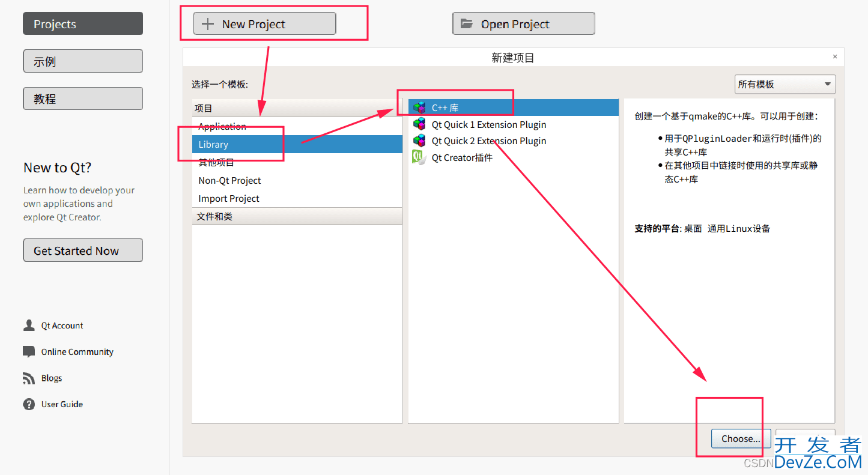Click the Choose... button
The image size is (868, 475).
pos(741,438)
